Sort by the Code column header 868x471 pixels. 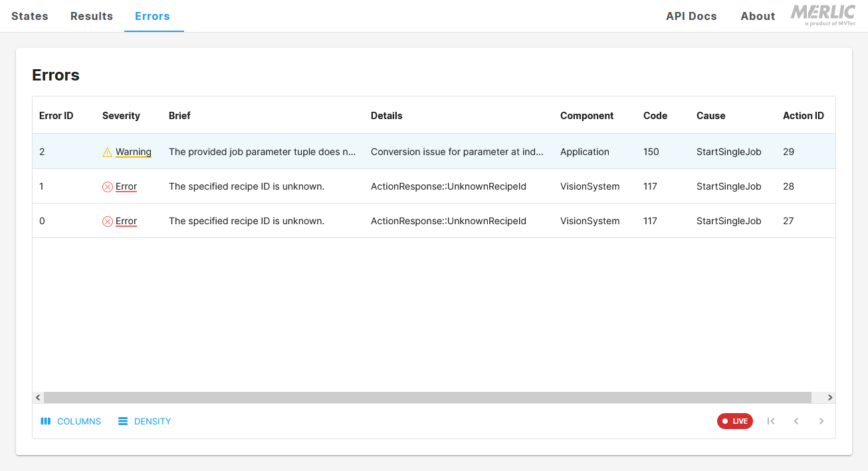[655, 116]
